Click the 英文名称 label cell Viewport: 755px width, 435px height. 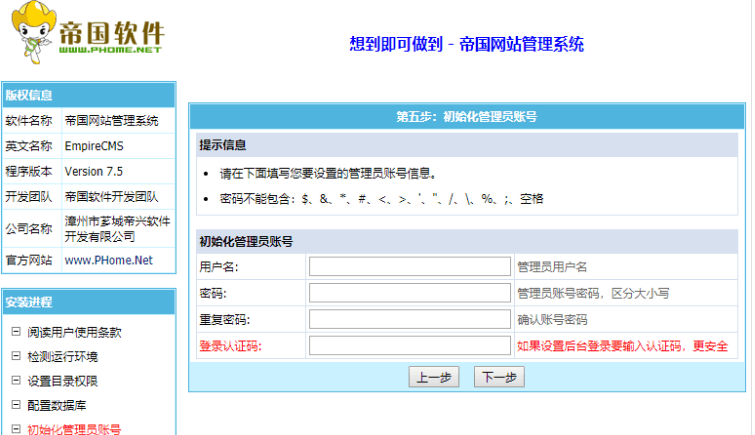pyautogui.click(x=32, y=146)
